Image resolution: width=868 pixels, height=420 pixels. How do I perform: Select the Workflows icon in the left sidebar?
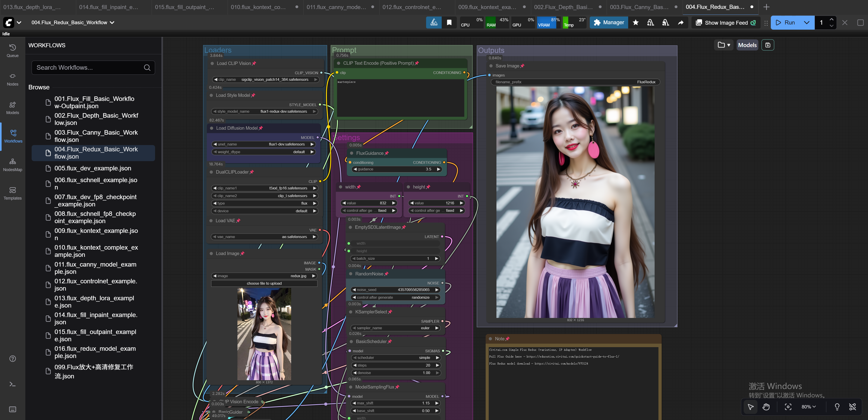pyautogui.click(x=12, y=136)
